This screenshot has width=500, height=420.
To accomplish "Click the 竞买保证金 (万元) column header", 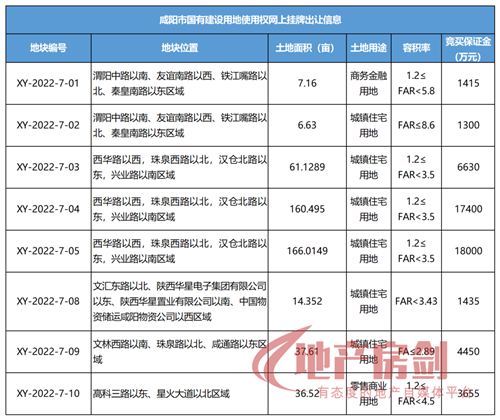I will pos(468,48).
